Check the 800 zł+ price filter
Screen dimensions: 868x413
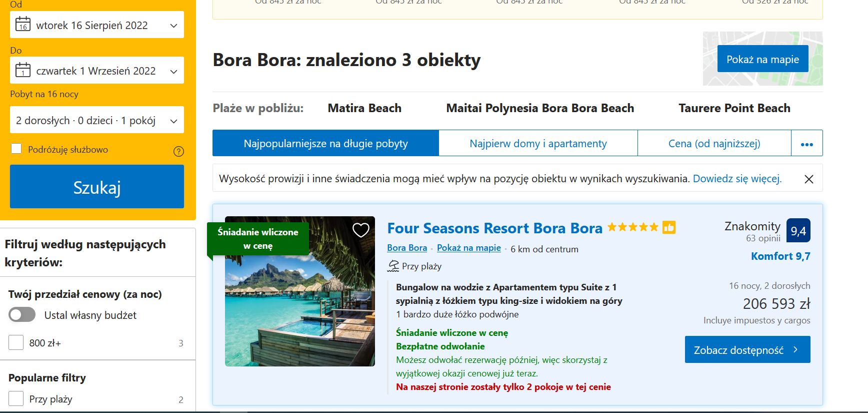(x=15, y=342)
